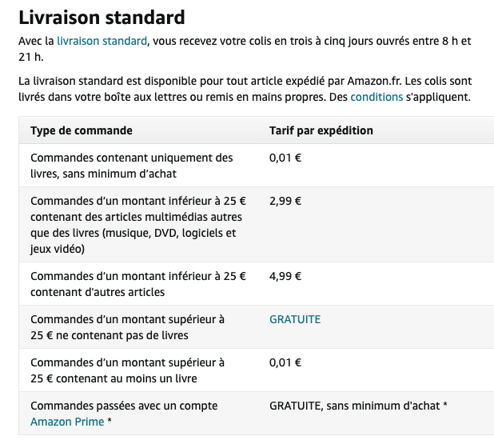Click the 4,99 € tariff cell
Screen dimensions: 494x448
coord(285,276)
